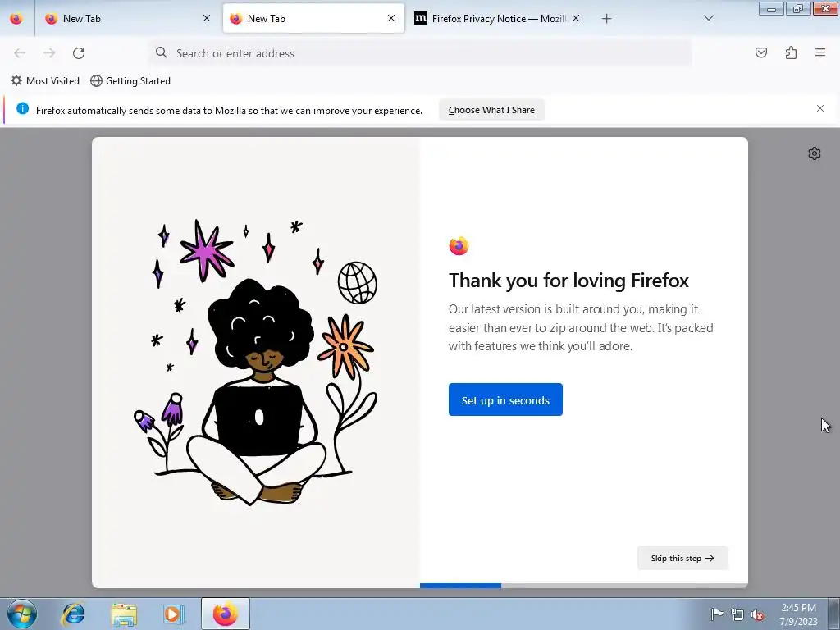The width and height of the screenshot is (840, 630).
Task: Open new tab personalize gear icon
Action: click(815, 153)
